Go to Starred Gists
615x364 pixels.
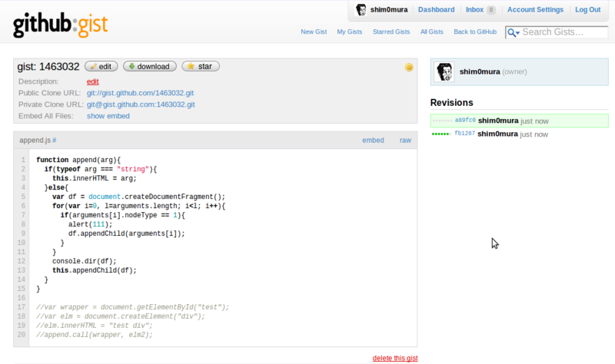pos(391,31)
